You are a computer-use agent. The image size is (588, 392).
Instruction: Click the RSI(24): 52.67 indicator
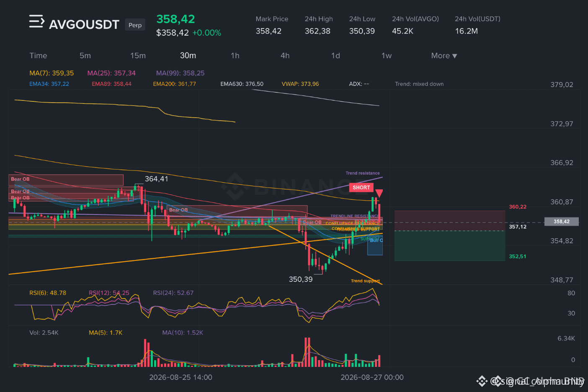coord(173,293)
